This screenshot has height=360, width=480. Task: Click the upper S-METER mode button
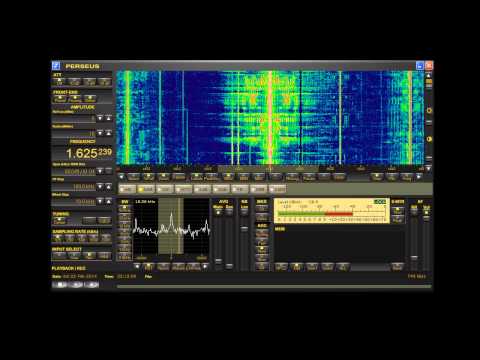tap(398, 210)
